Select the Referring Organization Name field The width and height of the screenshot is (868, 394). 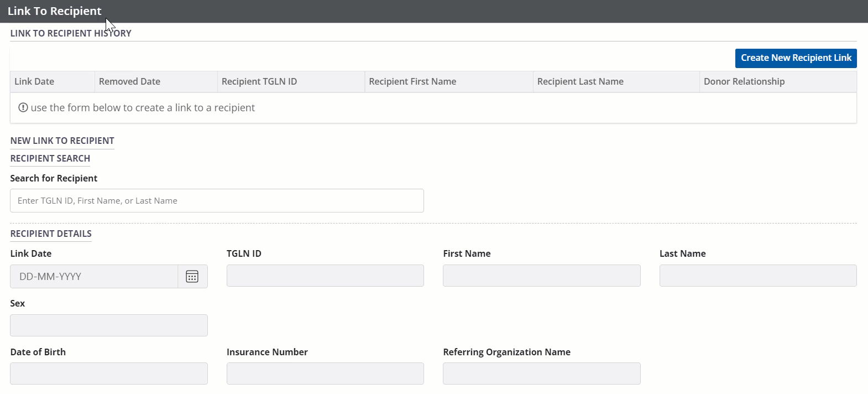pyautogui.click(x=541, y=374)
